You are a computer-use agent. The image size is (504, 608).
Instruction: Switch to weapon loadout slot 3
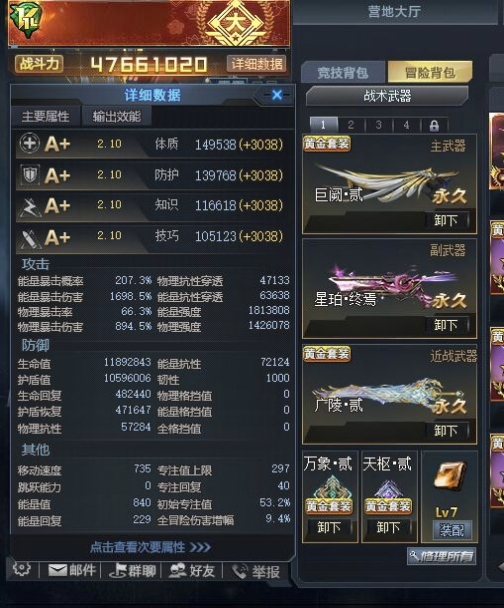click(379, 125)
